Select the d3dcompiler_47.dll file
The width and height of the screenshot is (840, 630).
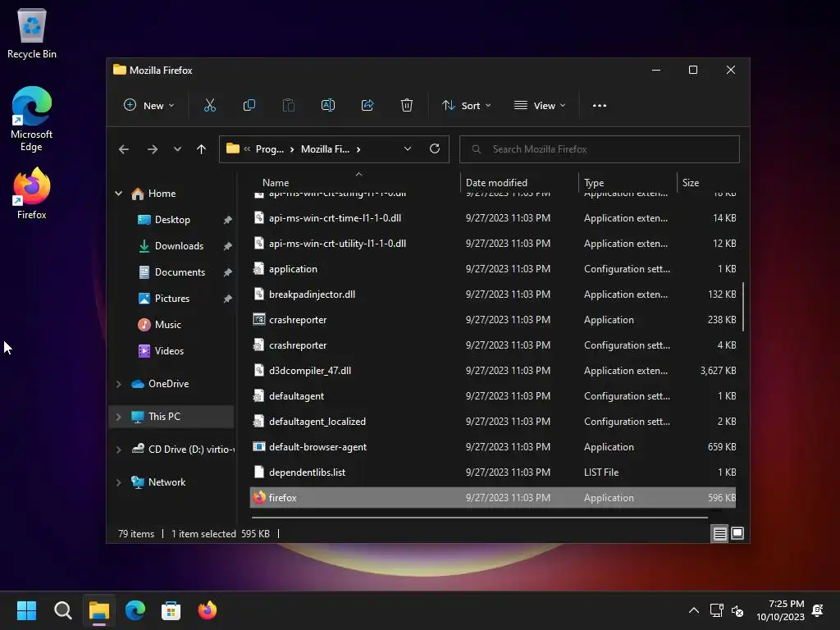pyautogui.click(x=493, y=371)
